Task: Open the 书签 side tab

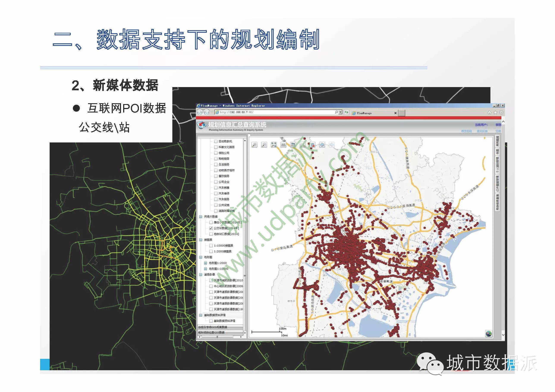Action: [x=497, y=152]
